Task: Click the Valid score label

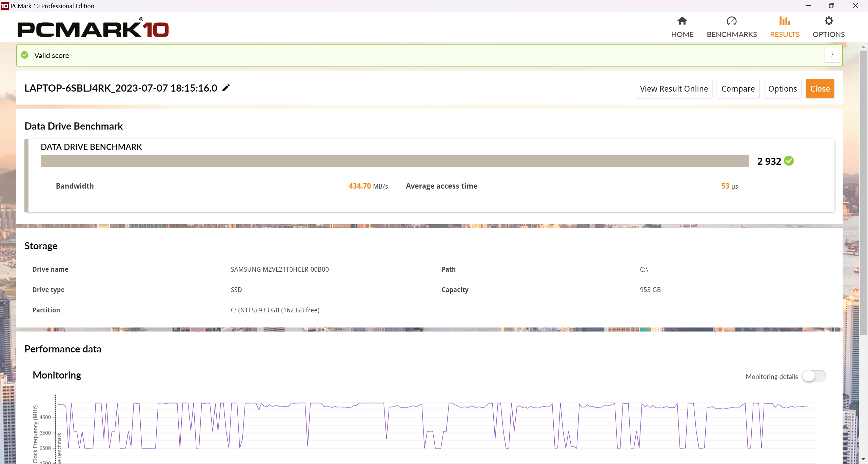Action: (52, 55)
